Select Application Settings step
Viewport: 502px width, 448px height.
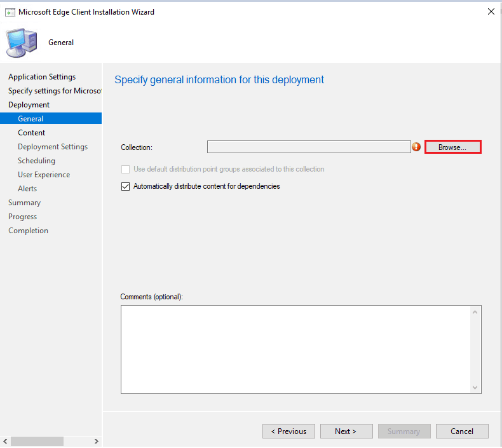42,77
